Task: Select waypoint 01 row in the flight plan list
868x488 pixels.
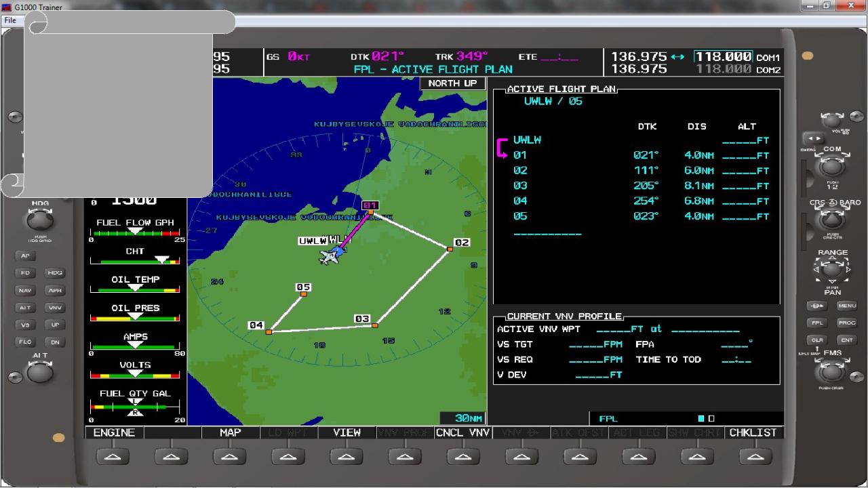Action: point(641,155)
